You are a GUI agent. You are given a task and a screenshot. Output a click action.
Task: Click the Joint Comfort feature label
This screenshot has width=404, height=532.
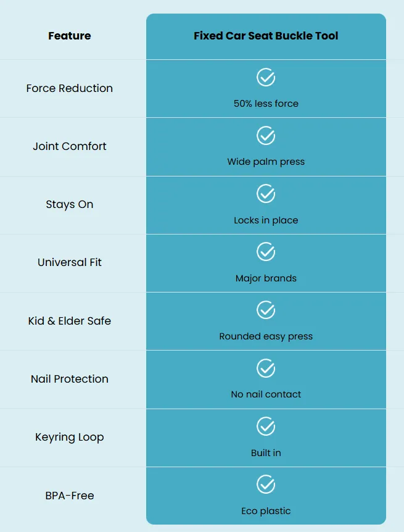tap(70, 146)
